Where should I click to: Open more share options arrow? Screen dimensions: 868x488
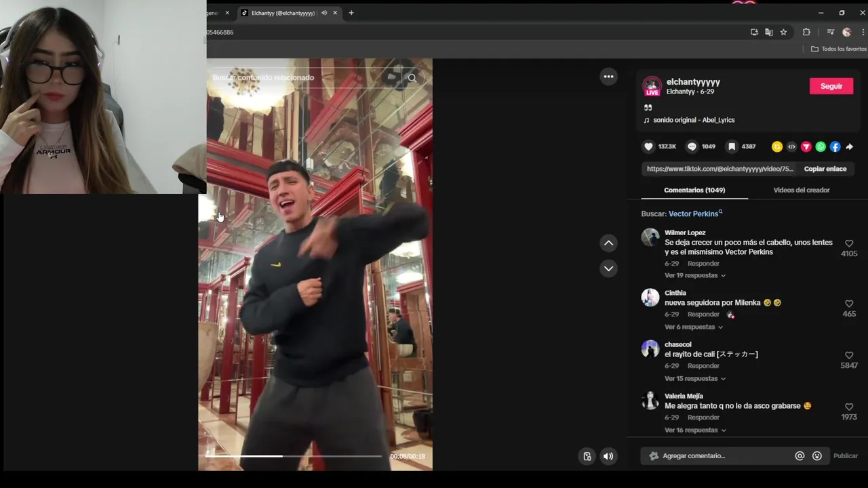pyautogui.click(x=849, y=146)
